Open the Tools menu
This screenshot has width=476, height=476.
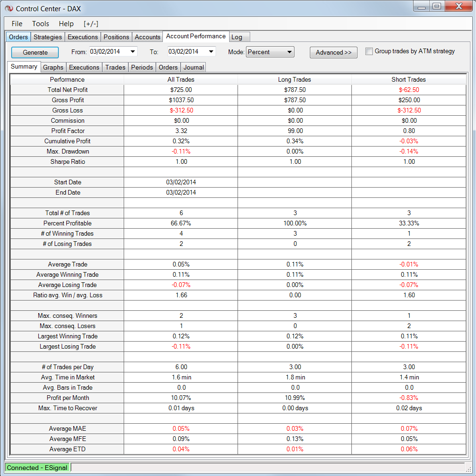pyautogui.click(x=41, y=24)
